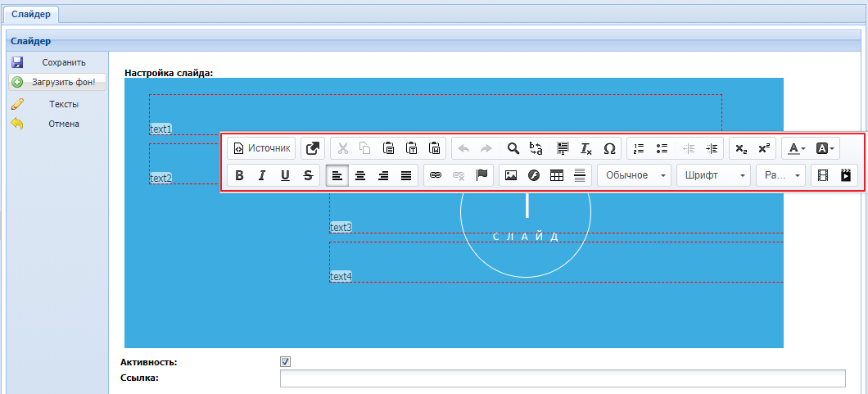The width and height of the screenshot is (868, 394).
Task: Center-align the text
Action: pos(360,175)
